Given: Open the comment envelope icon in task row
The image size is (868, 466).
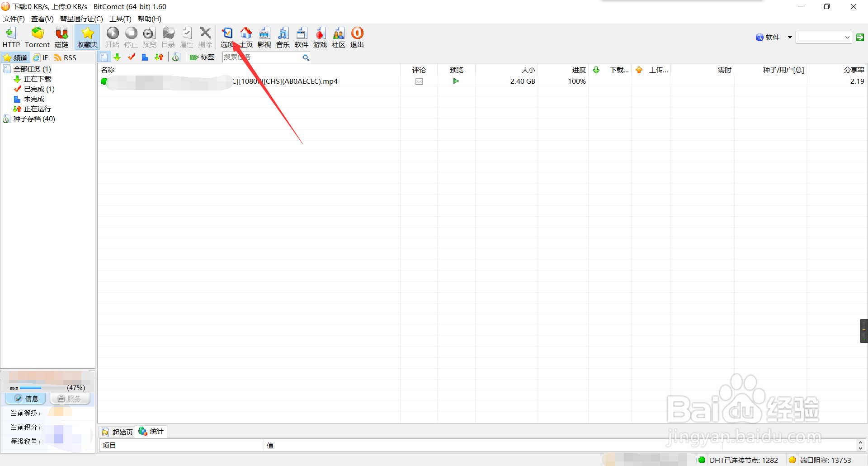Looking at the screenshot, I should [x=419, y=81].
